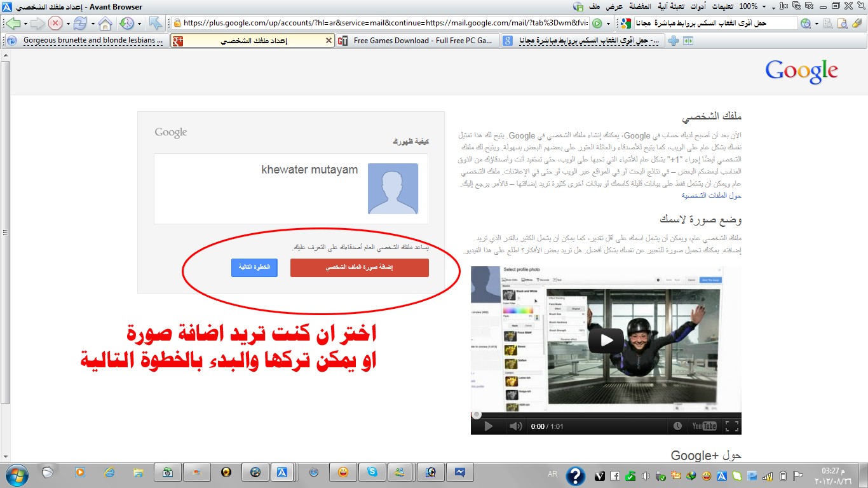The height and width of the screenshot is (488, 868).
Task: Open the History clock icon
Action: point(126,24)
